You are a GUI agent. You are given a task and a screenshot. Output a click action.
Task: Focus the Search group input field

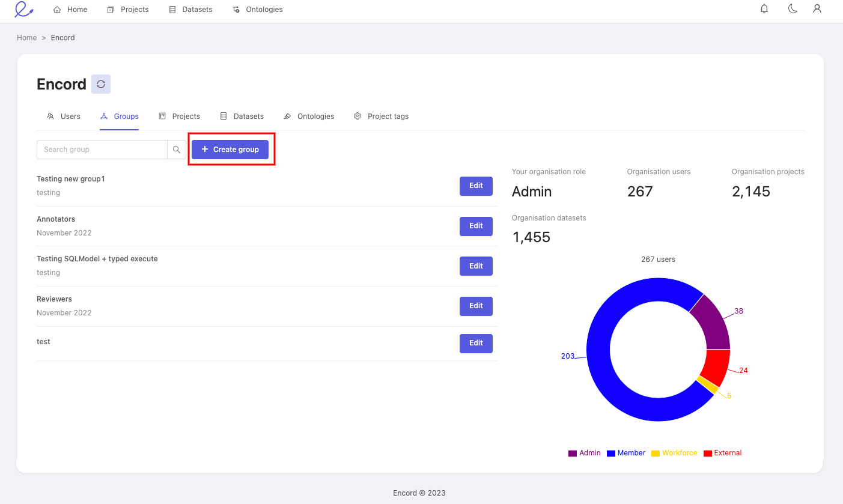[x=102, y=150]
